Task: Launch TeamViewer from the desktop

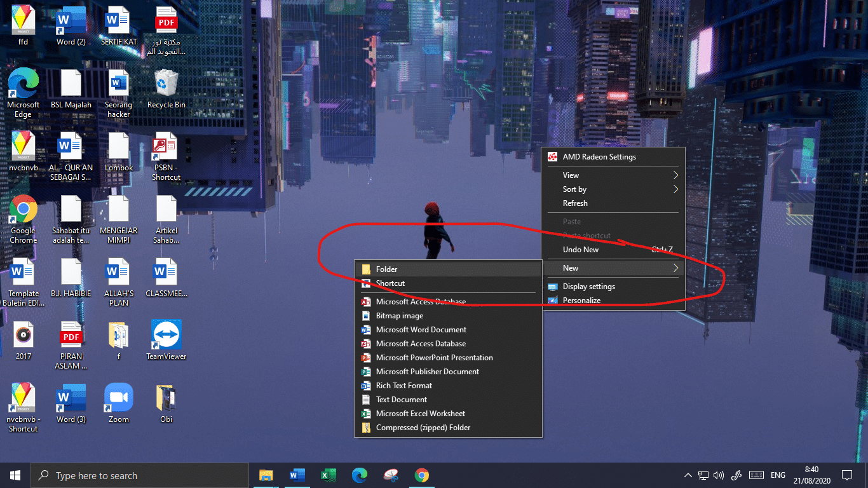Action: click(166, 340)
